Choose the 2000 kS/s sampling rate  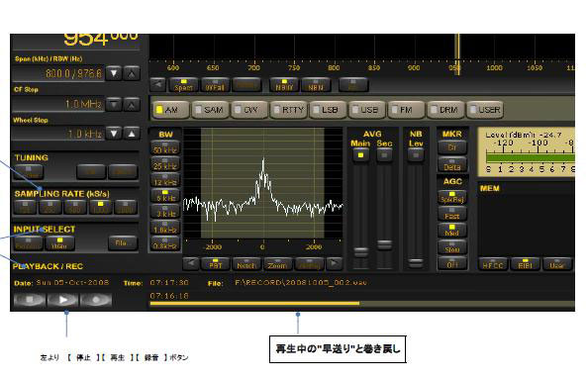click(x=126, y=208)
